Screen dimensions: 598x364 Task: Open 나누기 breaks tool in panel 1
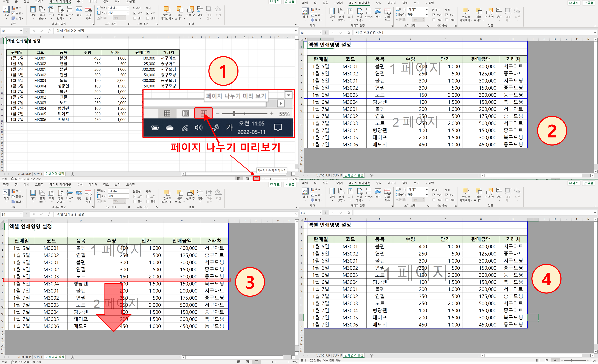pos(70,13)
